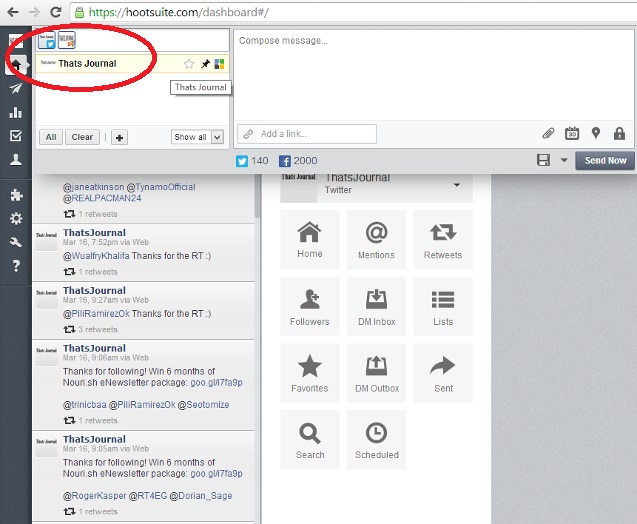Select the Thats Journal profile row
The height and width of the screenshot is (524, 637).
click(x=132, y=64)
